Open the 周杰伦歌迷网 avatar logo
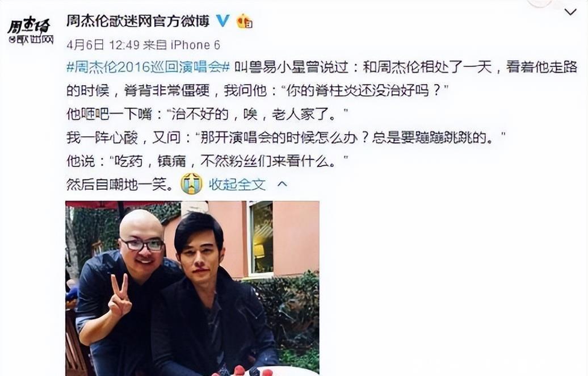Image resolution: width=588 pixels, height=376 pixels. click(x=31, y=31)
